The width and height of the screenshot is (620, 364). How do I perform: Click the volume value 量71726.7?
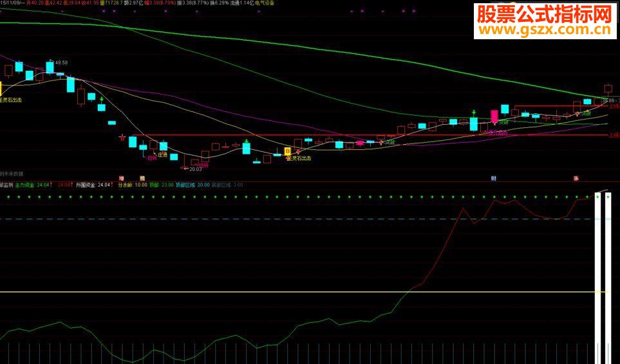(111, 3)
